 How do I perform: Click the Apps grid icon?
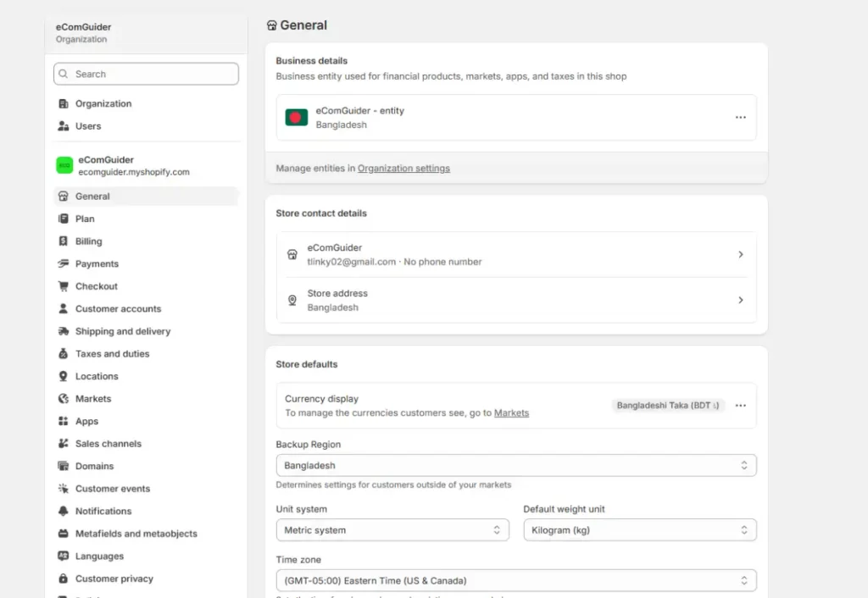(63, 421)
